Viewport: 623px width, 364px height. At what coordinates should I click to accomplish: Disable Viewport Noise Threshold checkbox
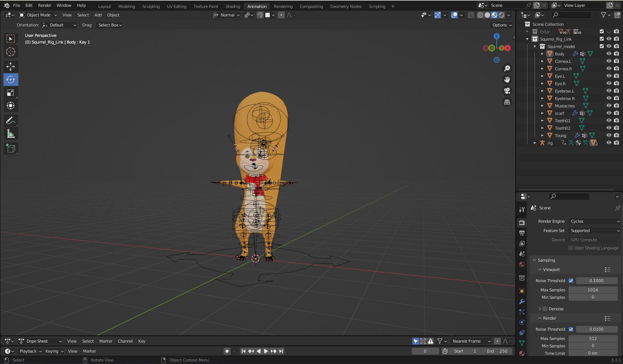pyautogui.click(x=571, y=281)
